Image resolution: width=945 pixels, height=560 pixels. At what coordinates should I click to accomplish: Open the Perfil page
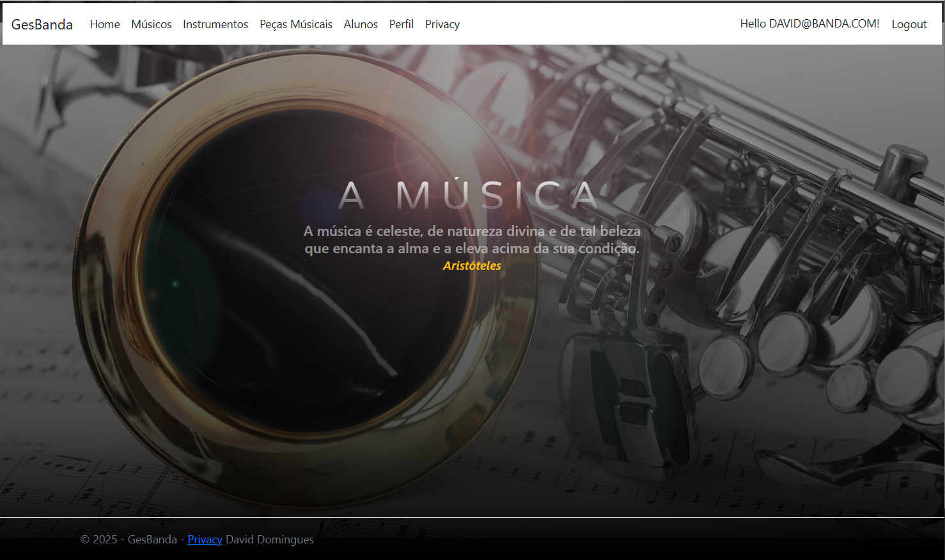tap(402, 24)
